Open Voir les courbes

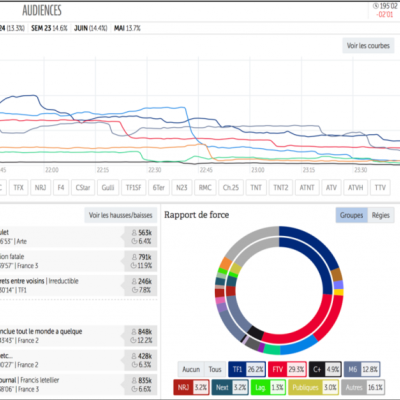368,46
